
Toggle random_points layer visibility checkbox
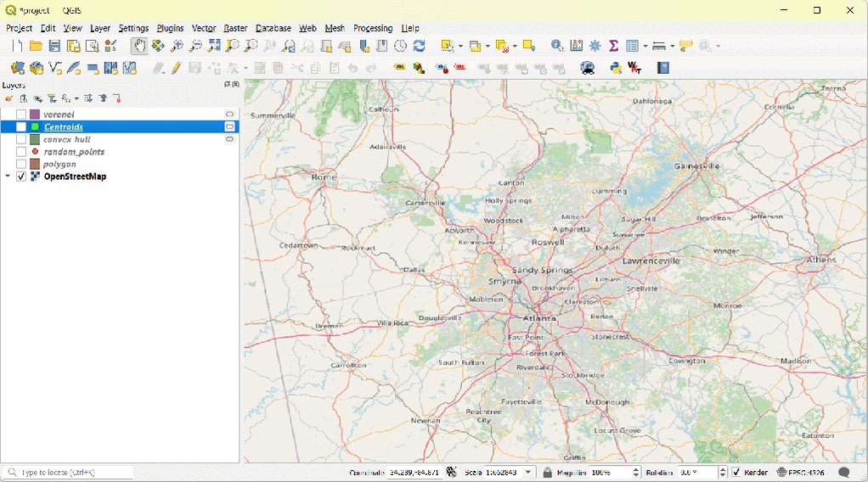(x=21, y=152)
